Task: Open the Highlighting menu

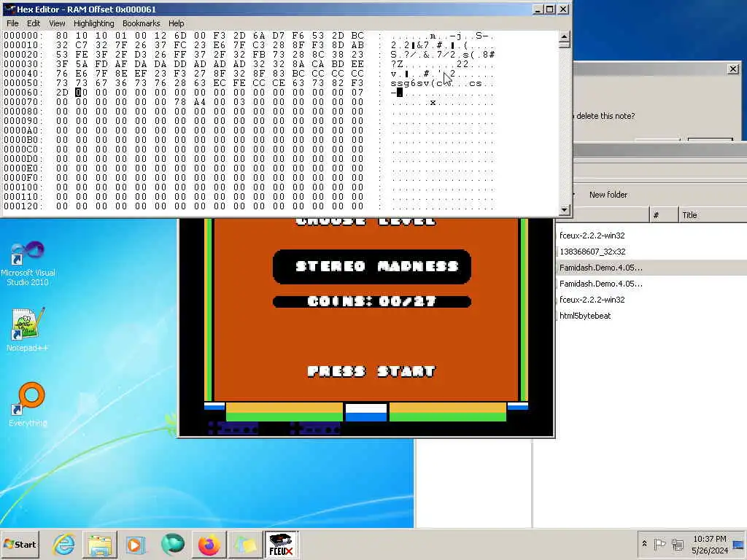Action: pyautogui.click(x=94, y=23)
